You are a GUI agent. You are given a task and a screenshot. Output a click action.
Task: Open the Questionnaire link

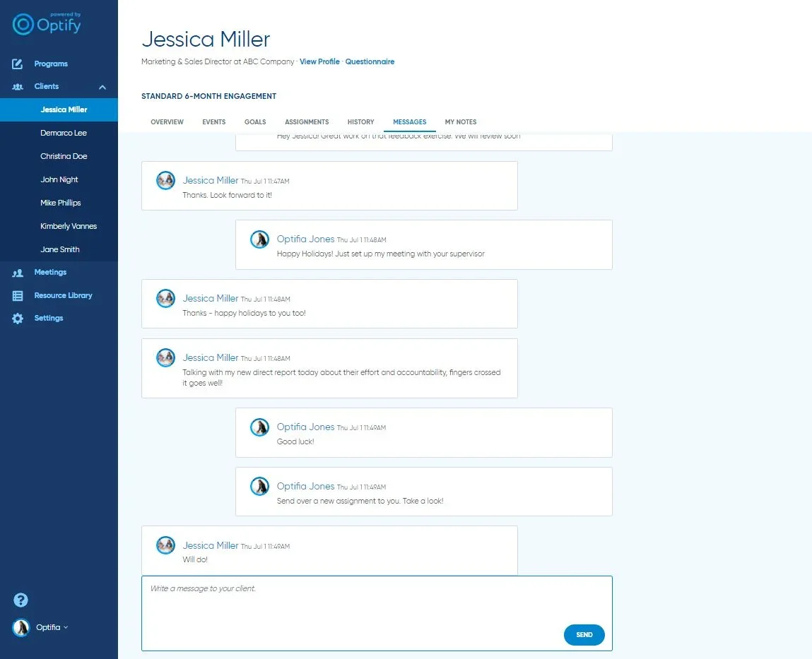click(370, 61)
